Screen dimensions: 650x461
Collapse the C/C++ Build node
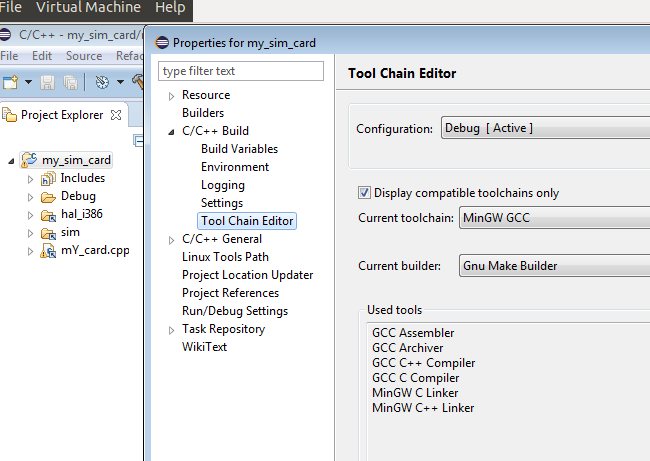pos(172,132)
